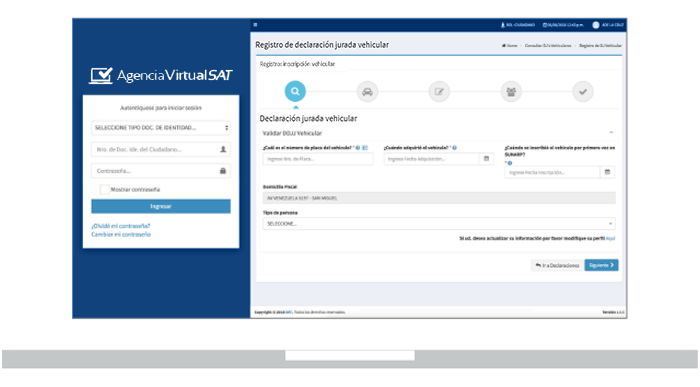Image resolution: width=700 pixels, height=387 pixels.
Task: Click the Versión text in footer
Action: point(613,312)
